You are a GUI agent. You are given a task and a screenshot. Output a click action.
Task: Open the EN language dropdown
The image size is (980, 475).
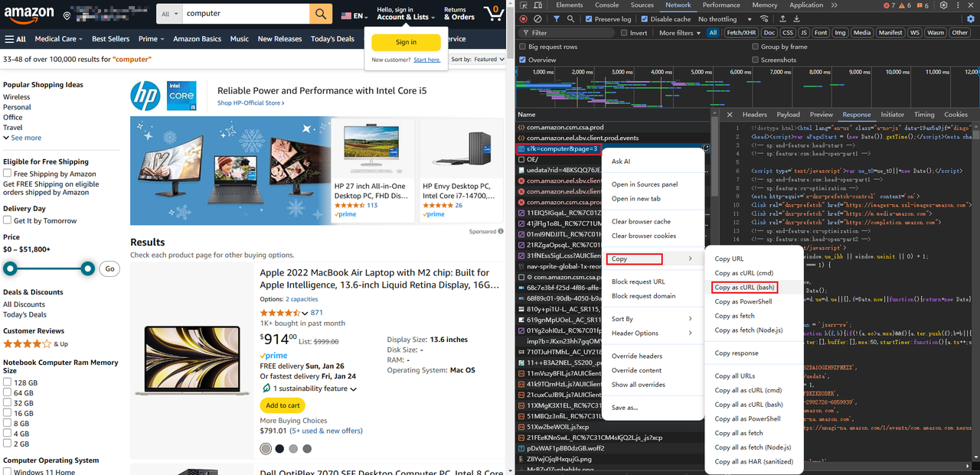tap(354, 15)
